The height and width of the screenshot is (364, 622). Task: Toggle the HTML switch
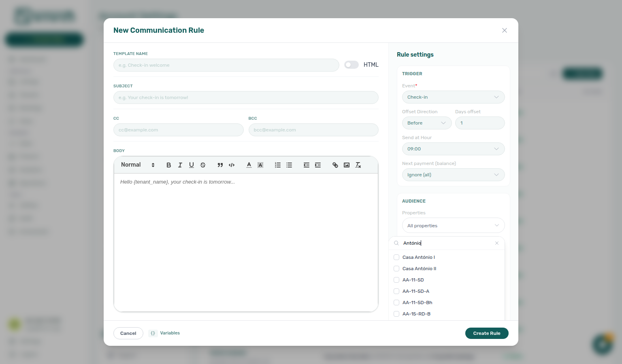(351, 65)
